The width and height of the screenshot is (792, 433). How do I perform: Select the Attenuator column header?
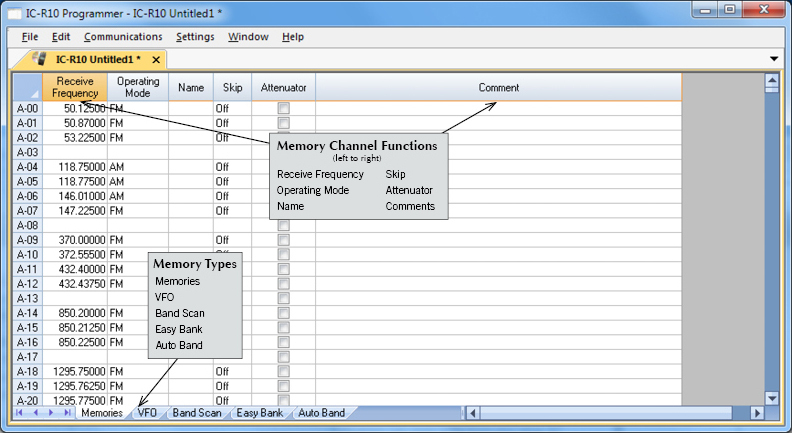click(x=283, y=87)
